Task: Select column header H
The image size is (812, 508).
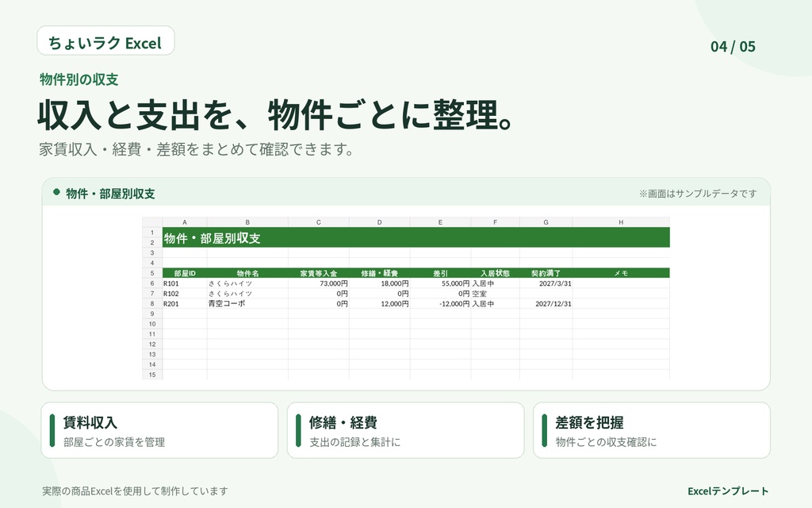Action: tap(621, 222)
